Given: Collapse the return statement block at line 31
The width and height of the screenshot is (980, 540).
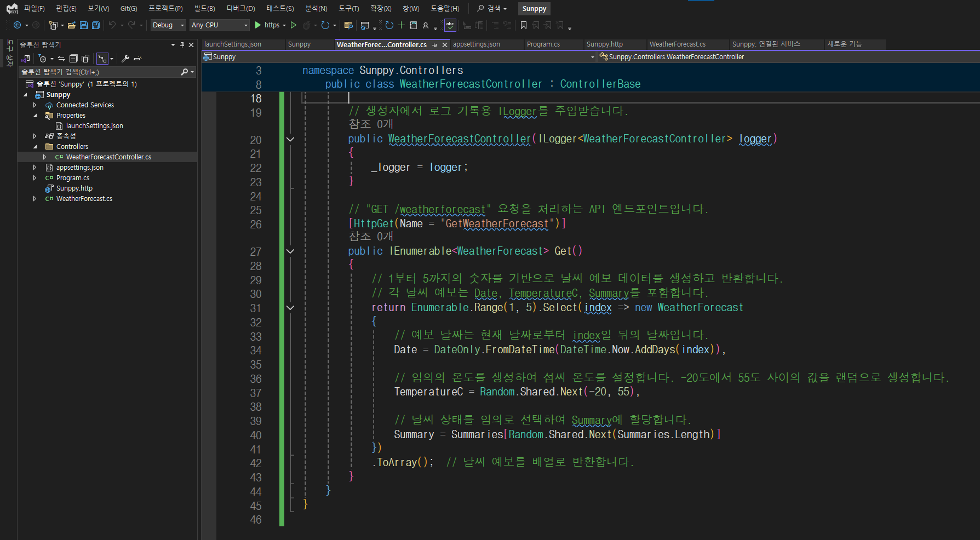Looking at the screenshot, I should [x=290, y=308].
